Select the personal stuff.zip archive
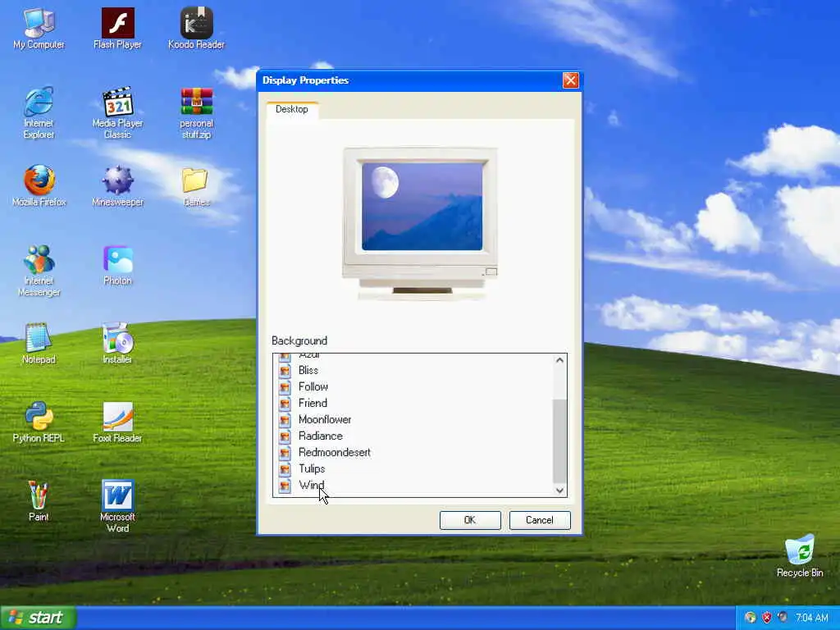The height and width of the screenshot is (630, 840). pos(196,113)
